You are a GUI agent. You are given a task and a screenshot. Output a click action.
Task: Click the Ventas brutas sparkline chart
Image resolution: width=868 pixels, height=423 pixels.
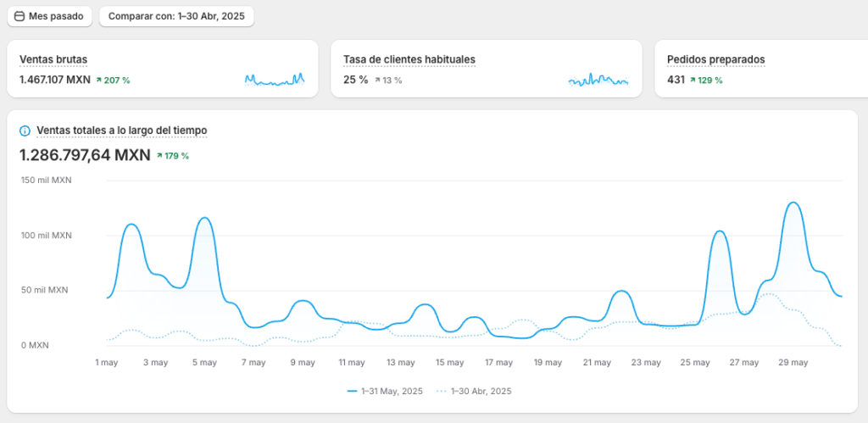pyautogui.click(x=274, y=80)
